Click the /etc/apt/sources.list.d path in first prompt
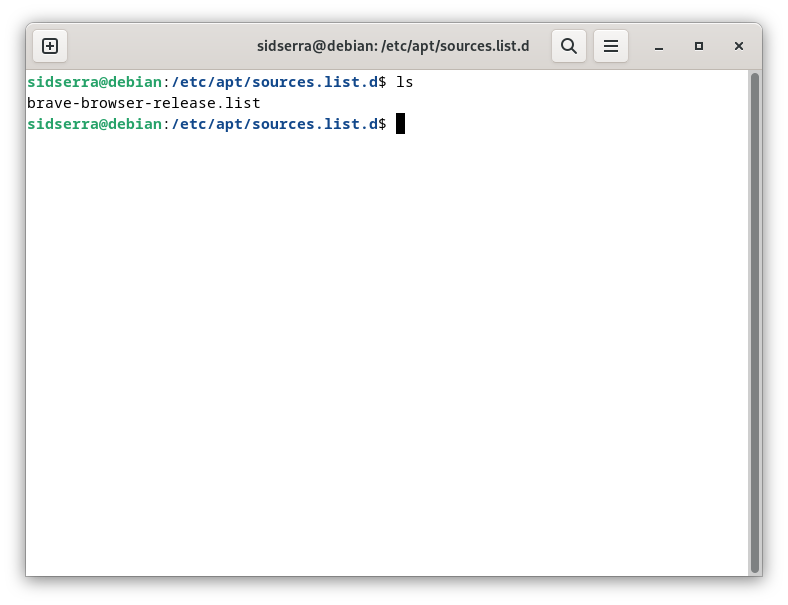This screenshot has width=788, height=605. tap(274, 82)
